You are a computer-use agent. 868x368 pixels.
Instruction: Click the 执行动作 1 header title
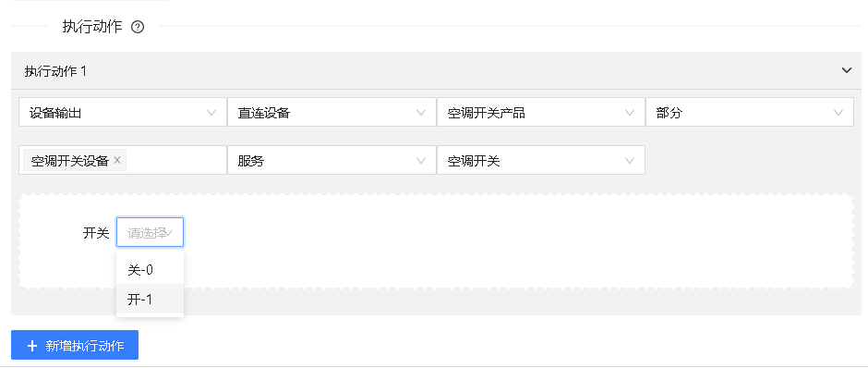(55, 71)
